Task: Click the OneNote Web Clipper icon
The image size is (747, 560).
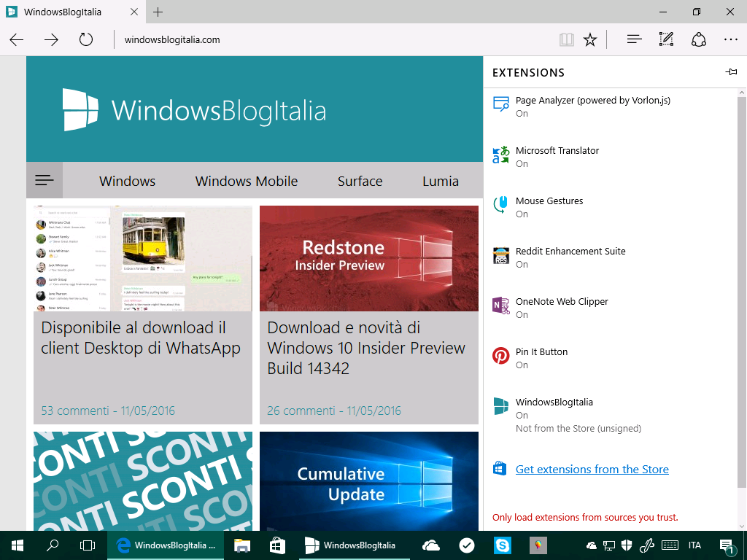Action: click(500, 306)
